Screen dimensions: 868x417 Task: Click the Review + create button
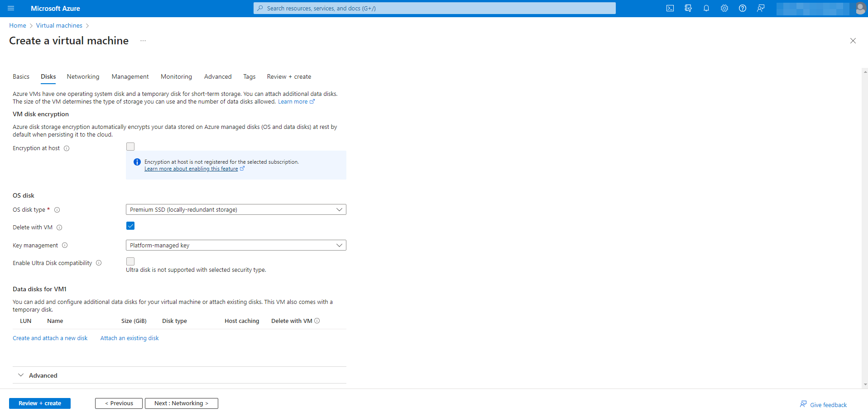(x=39, y=403)
